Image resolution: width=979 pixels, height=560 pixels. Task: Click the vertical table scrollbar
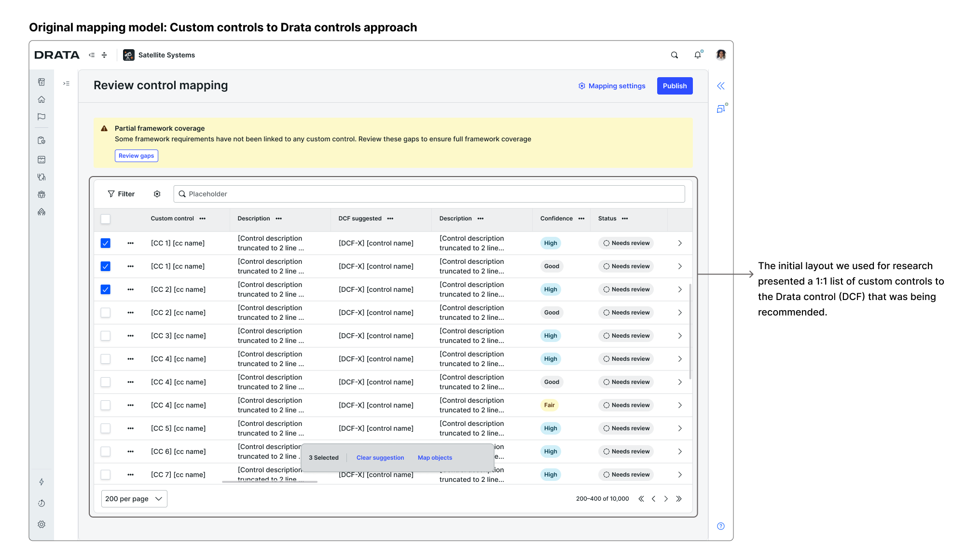click(x=690, y=332)
